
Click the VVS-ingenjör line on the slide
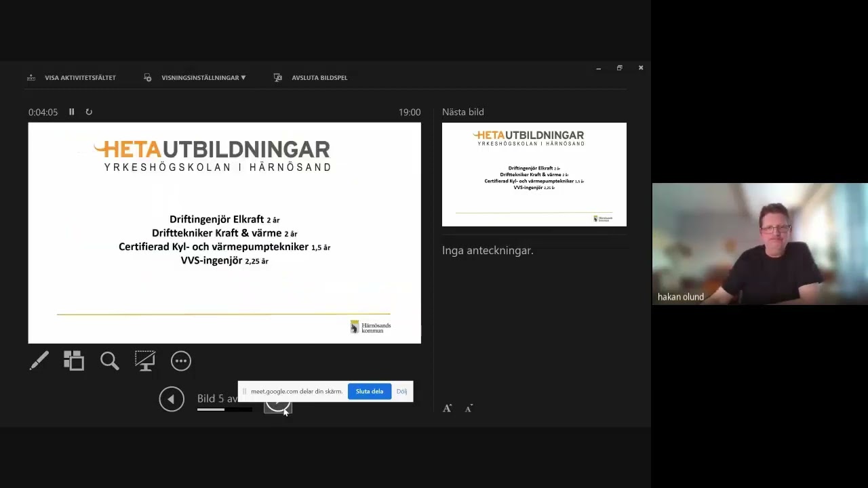(x=224, y=260)
